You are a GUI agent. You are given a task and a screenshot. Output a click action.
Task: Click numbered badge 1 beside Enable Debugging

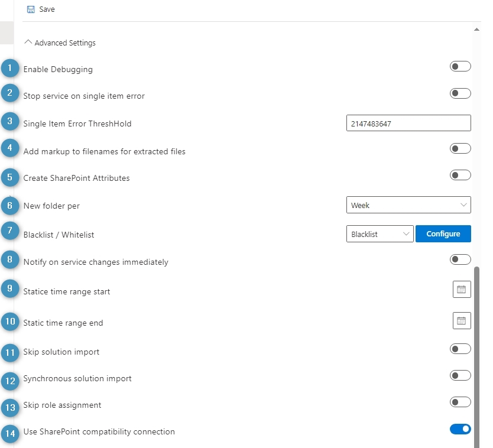click(x=9, y=68)
